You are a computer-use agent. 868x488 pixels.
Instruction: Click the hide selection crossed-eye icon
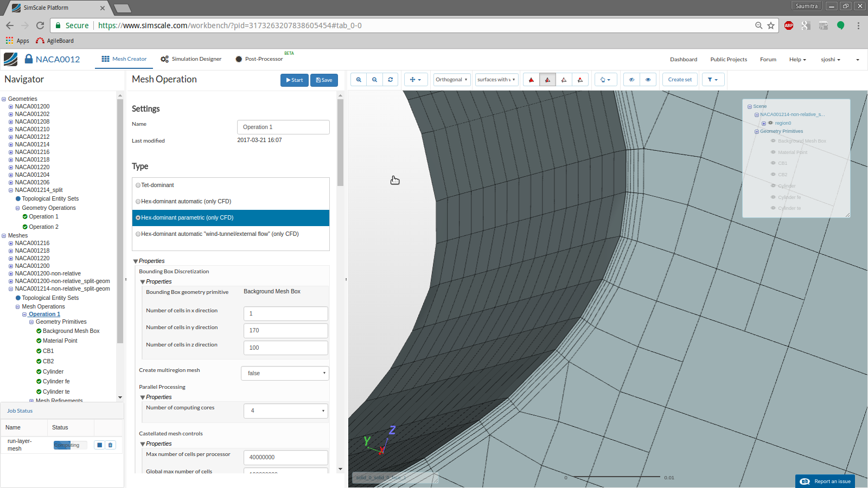coord(631,80)
